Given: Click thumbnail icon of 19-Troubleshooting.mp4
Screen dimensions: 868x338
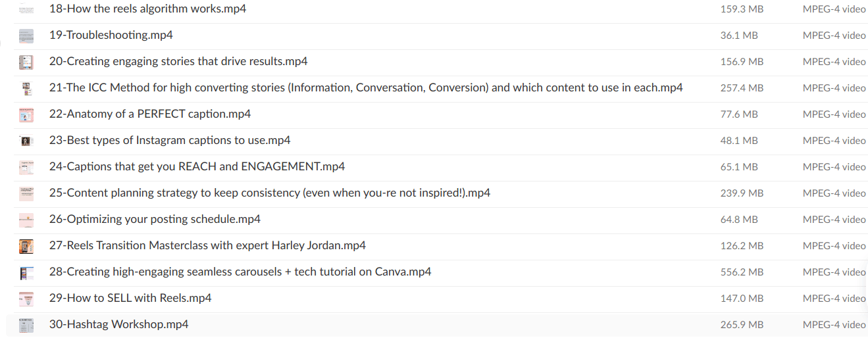Looking at the screenshot, I should tap(26, 36).
